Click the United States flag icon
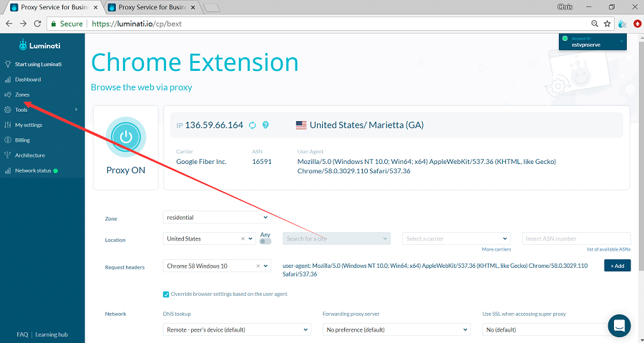644x343 pixels. [x=301, y=125]
